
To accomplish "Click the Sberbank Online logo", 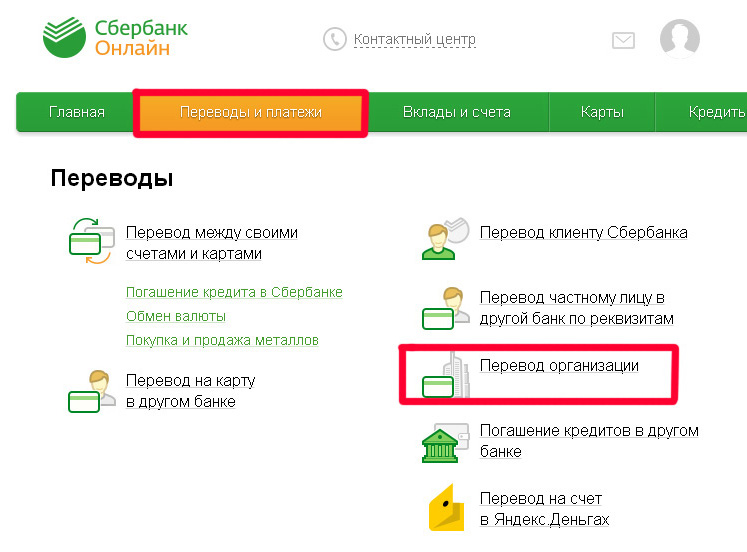I will [115, 37].
